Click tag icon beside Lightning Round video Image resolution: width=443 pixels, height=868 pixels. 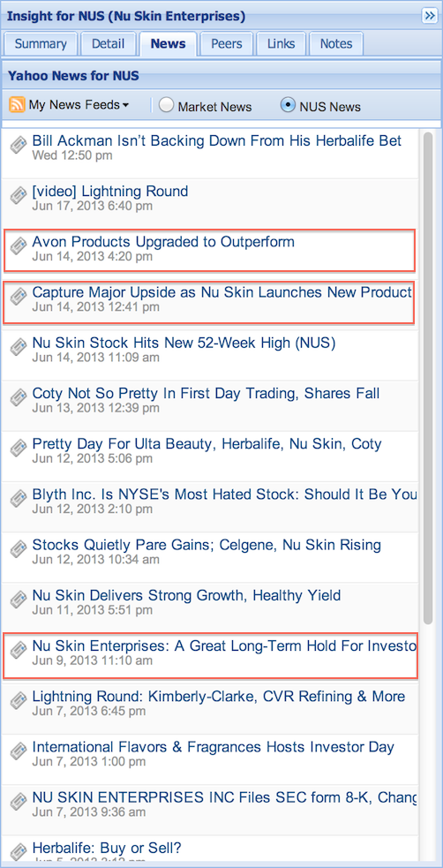(19, 196)
